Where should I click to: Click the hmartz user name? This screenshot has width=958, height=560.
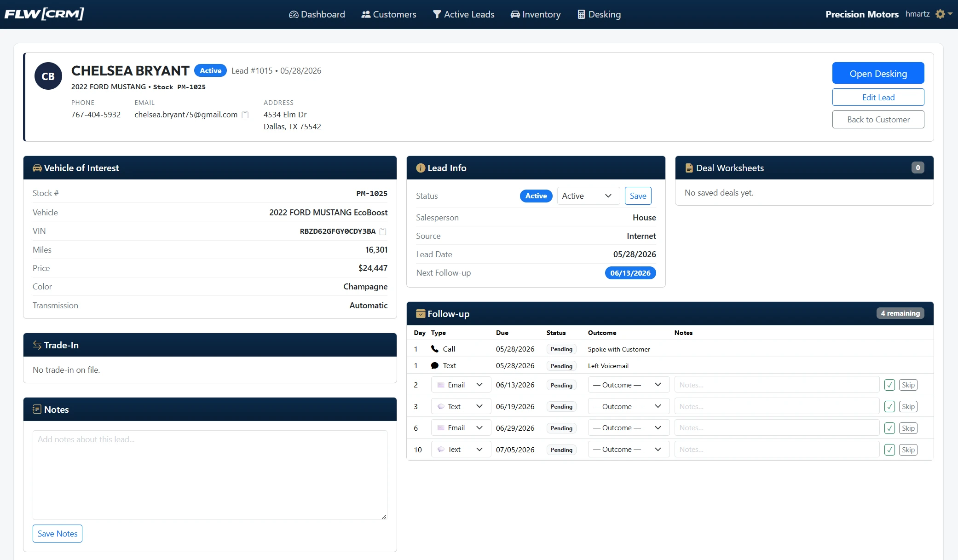(918, 14)
